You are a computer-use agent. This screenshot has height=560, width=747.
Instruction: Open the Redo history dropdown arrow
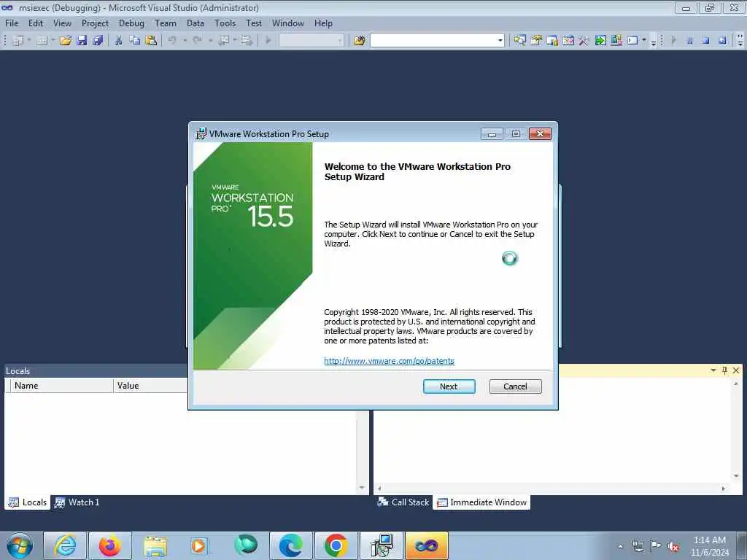210,41
